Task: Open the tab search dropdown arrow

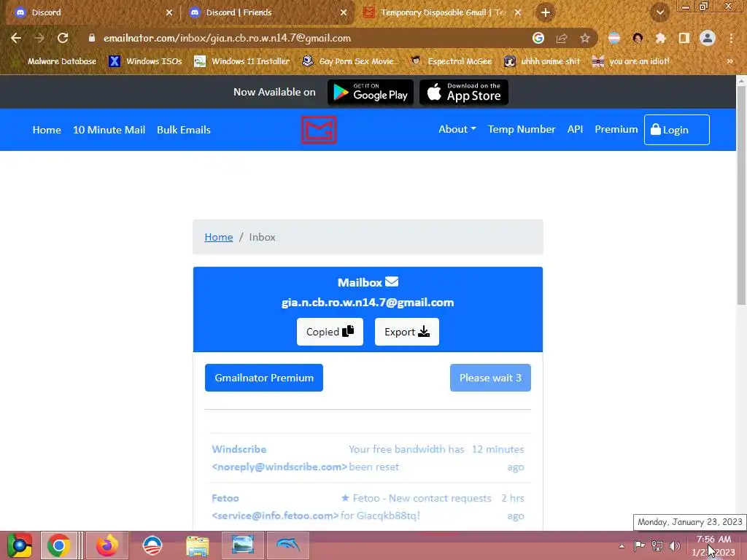Action: point(659,12)
